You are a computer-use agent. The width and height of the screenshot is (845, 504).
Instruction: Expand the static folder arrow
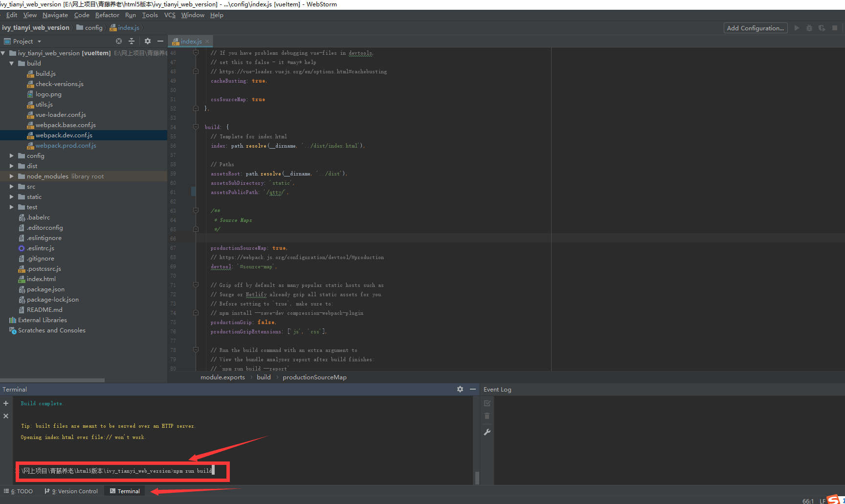click(x=12, y=197)
